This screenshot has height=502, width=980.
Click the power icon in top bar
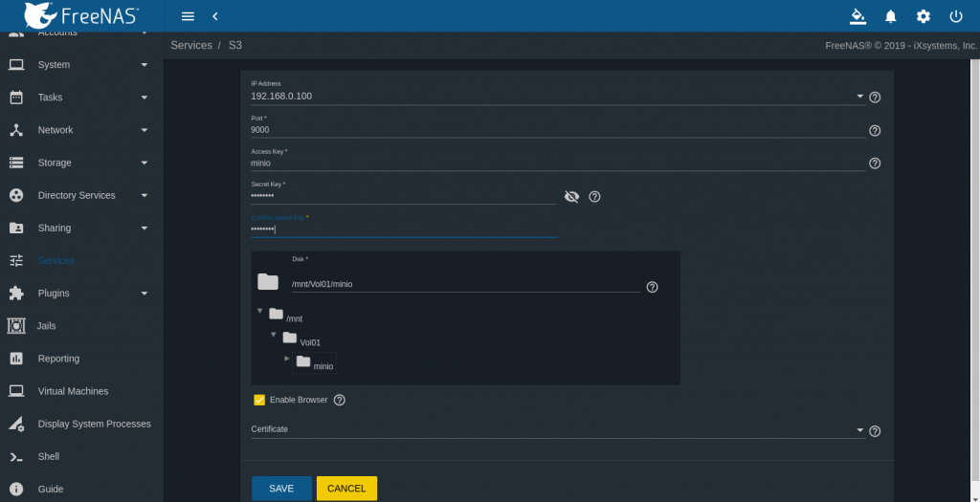tap(955, 16)
